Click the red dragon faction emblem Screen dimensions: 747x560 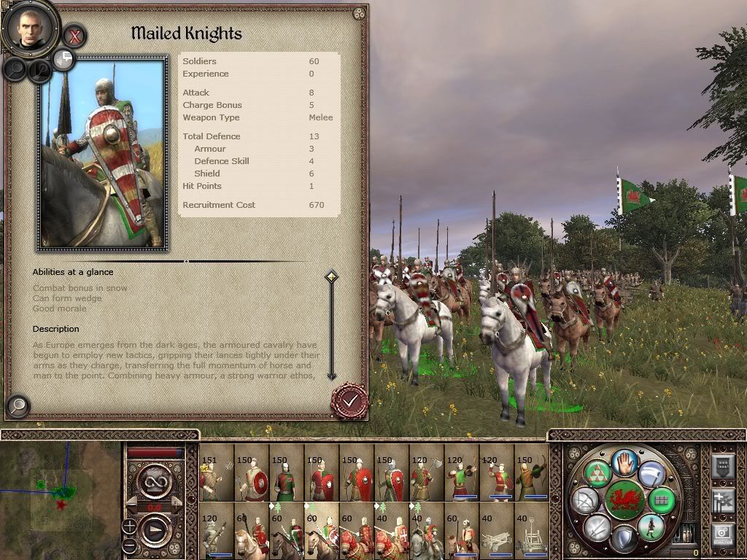[x=624, y=500]
